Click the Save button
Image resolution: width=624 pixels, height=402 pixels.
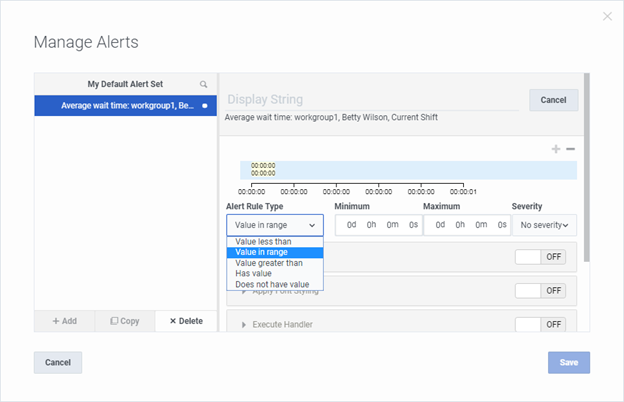(568, 362)
